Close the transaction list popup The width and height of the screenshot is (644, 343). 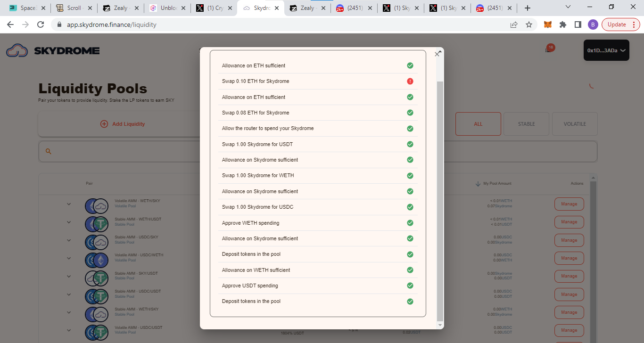coord(437,54)
